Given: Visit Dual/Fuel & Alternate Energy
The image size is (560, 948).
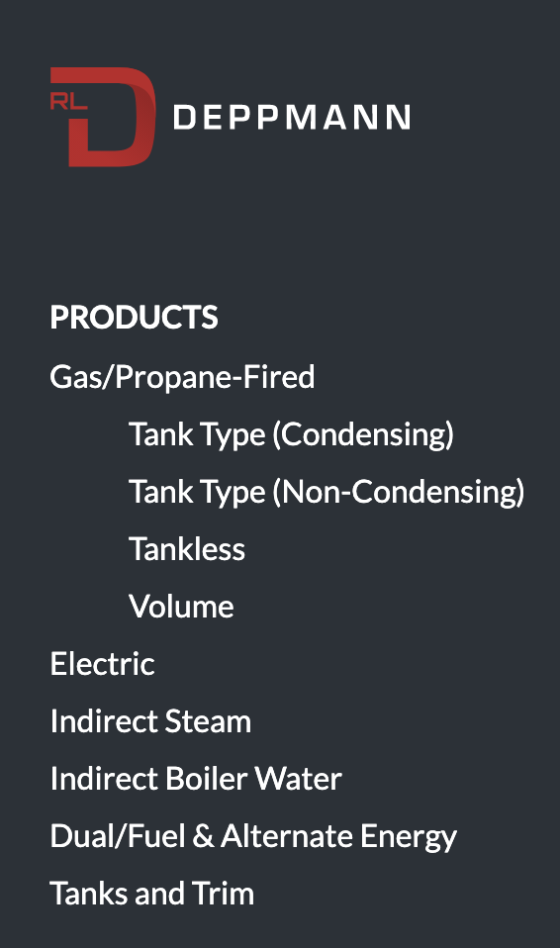Looking at the screenshot, I should (x=253, y=837).
